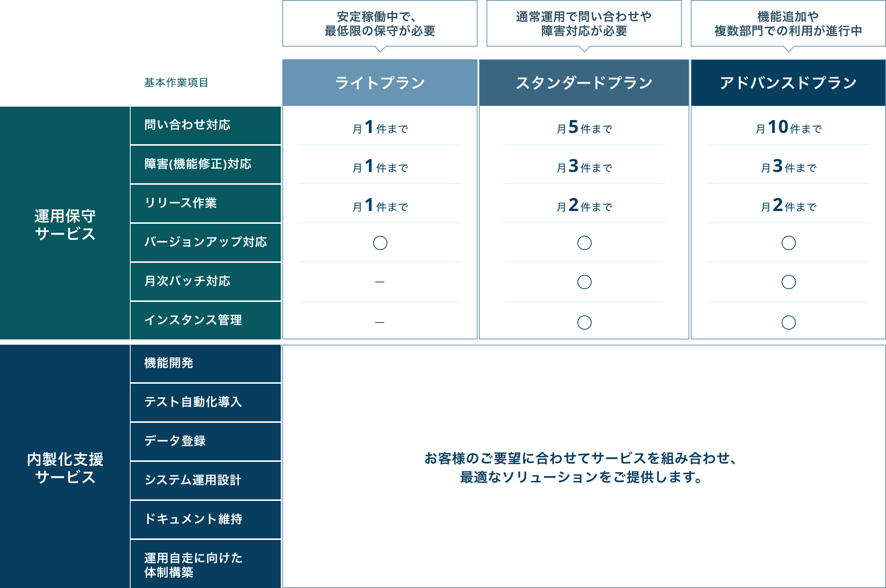Select the ドキュメント維持 row label
The height and width of the screenshot is (588, 886).
[206, 520]
